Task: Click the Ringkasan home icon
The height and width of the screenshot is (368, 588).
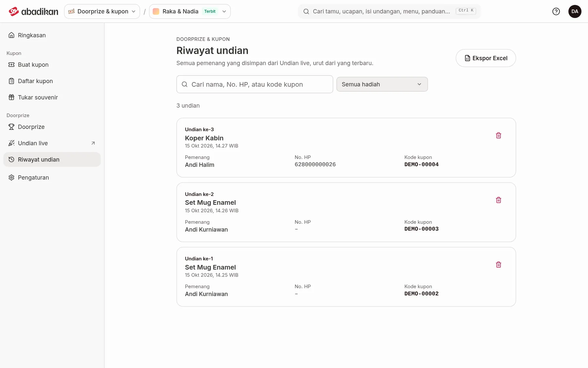Action: coord(11,35)
